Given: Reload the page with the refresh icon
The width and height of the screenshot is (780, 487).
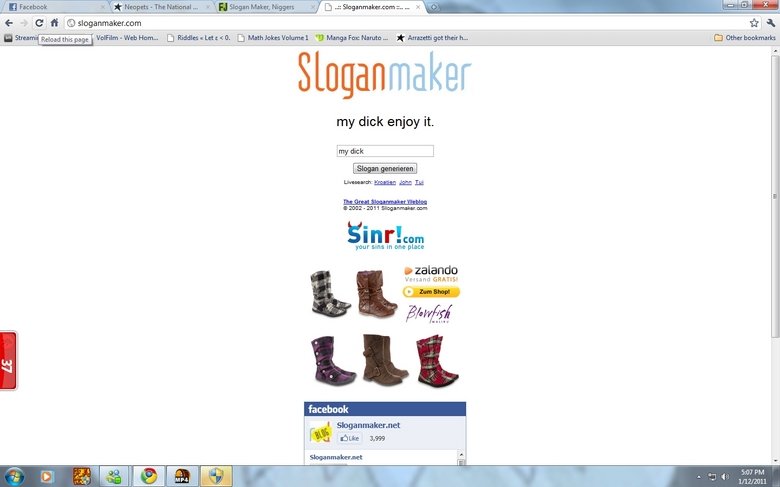Looking at the screenshot, I should pos(39,23).
